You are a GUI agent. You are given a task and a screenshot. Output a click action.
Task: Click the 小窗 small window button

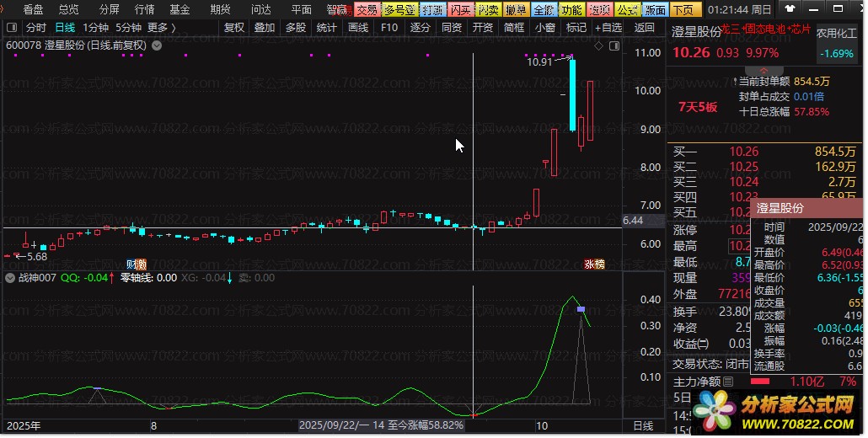pyautogui.click(x=545, y=28)
